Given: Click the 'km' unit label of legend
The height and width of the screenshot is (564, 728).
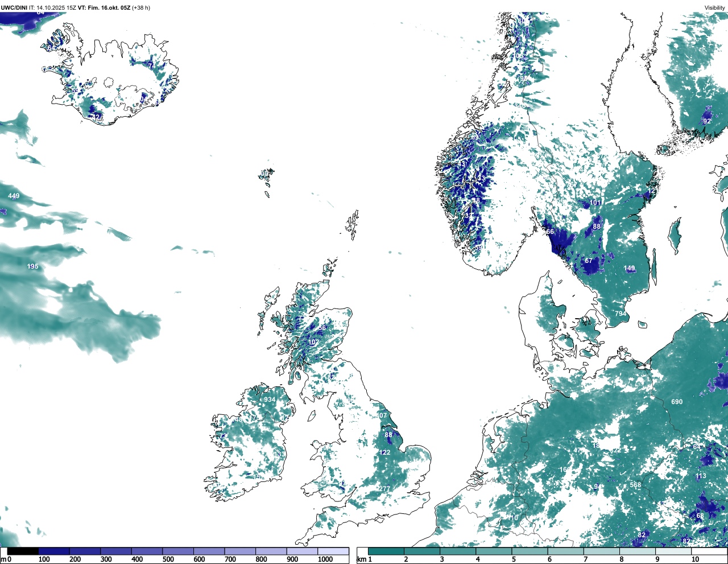Looking at the screenshot, I should [361, 560].
